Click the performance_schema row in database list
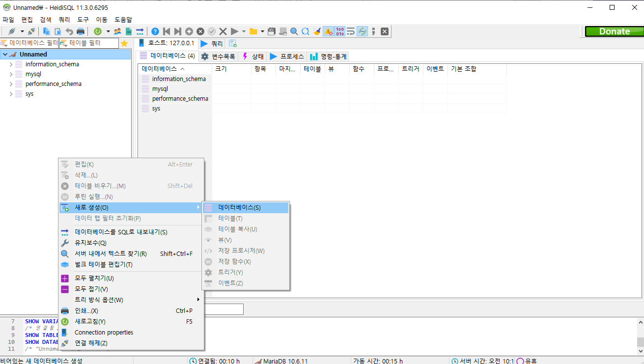Viewport: 644px width, 364px height. click(175, 99)
